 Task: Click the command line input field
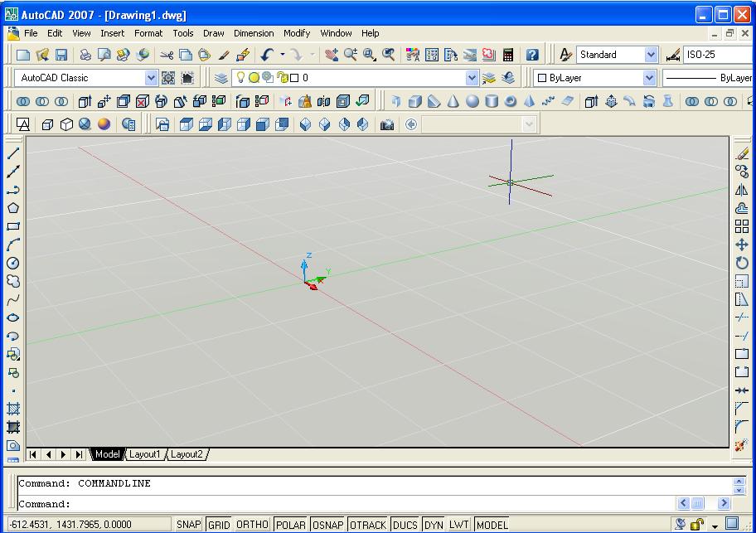pyautogui.click(x=346, y=504)
